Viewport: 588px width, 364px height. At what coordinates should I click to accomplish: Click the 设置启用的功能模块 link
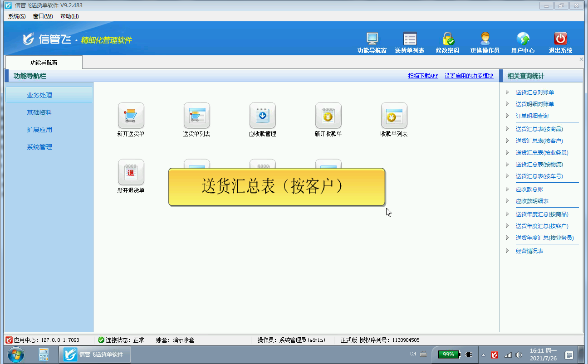[x=469, y=76]
